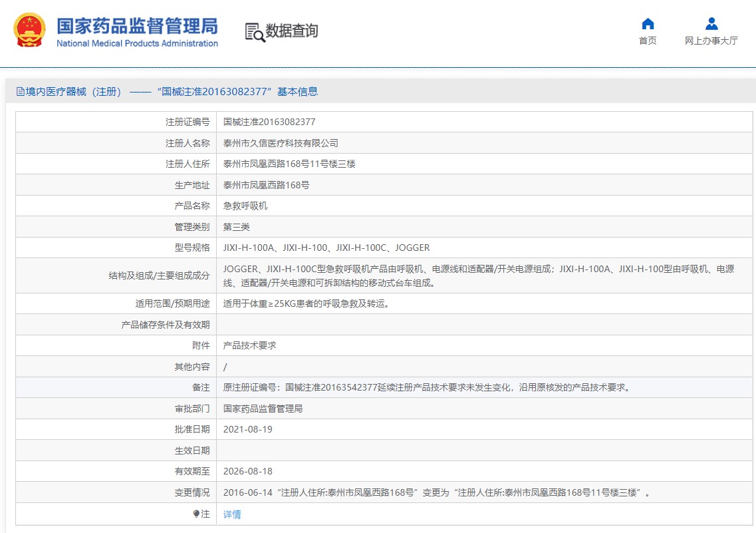Image resolution: width=756 pixels, height=533 pixels.
Task: Click the National Medical Products Administration text
Action: point(137,44)
